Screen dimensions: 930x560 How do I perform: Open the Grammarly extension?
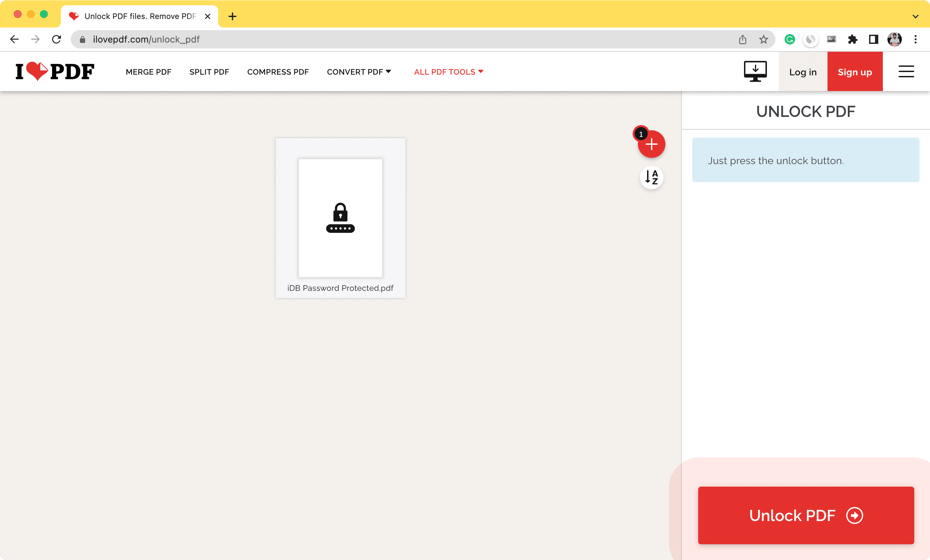tap(790, 39)
